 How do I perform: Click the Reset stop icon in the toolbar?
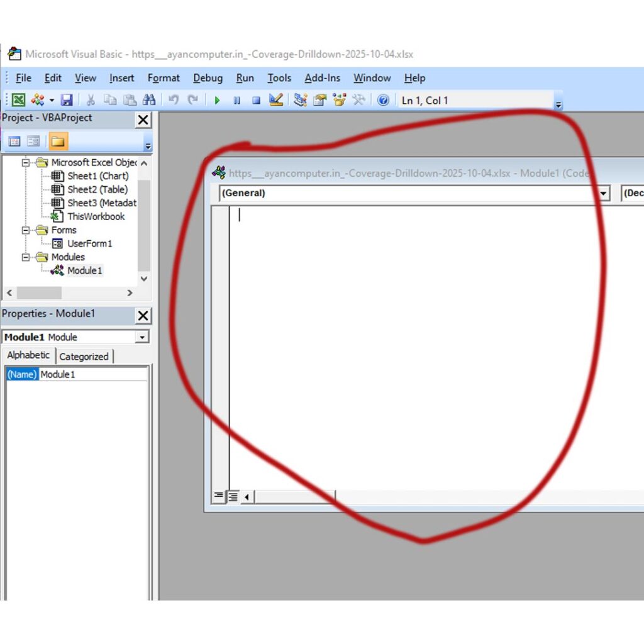pos(256,100)
